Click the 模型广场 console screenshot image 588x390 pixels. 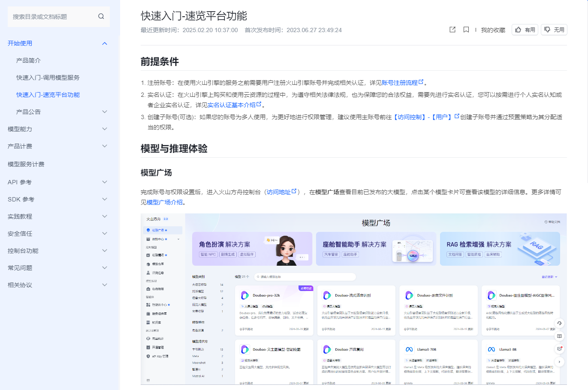(354, 299)
